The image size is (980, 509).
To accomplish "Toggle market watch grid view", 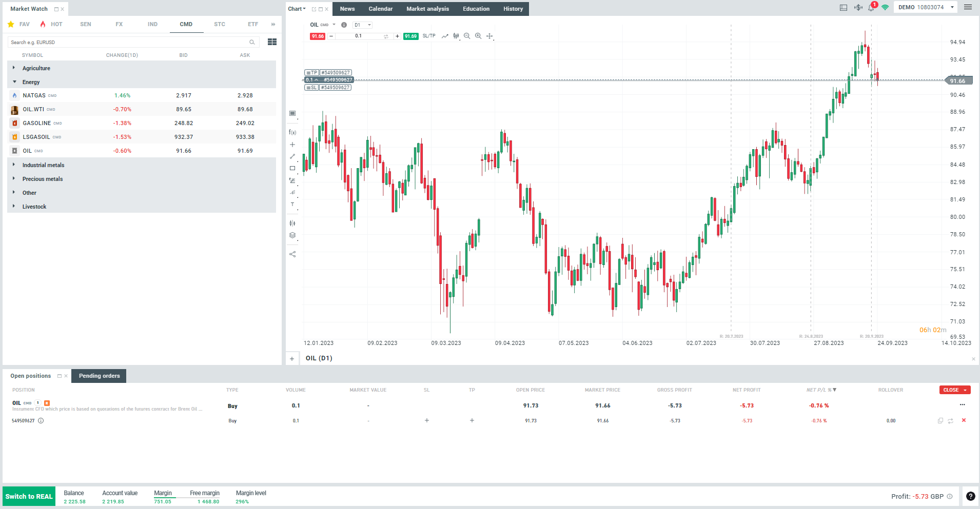I will pos(272,42).
